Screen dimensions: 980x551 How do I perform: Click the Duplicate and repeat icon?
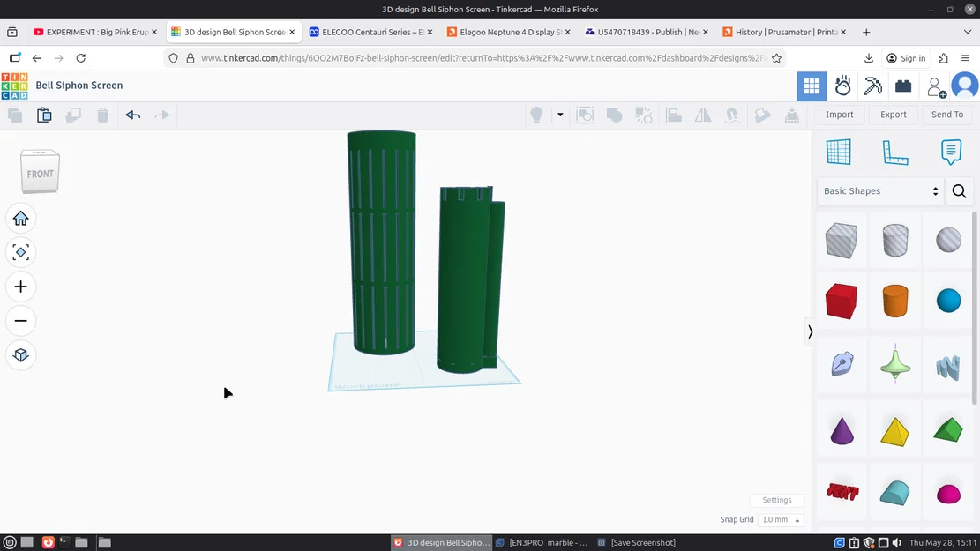(73, 115)
